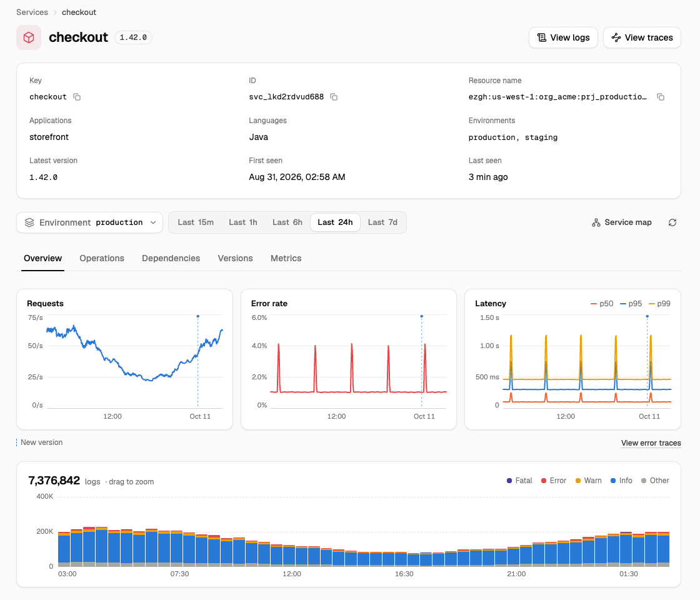Toggle Warn logs in the legend

tap(588, 481)
